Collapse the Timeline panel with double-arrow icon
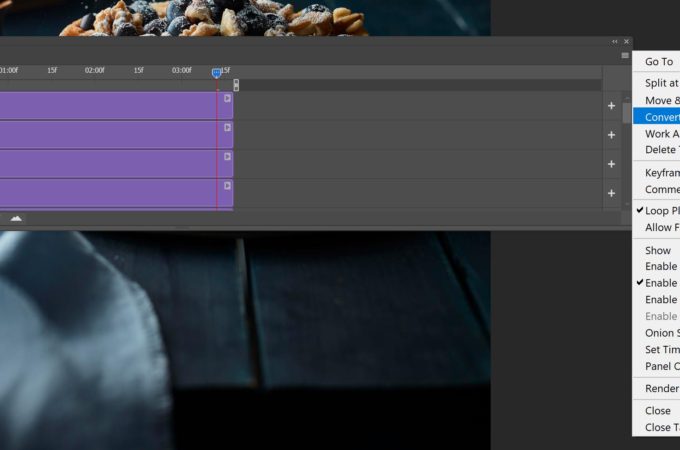This screenshot has width=680, height=450. pyautogui.click(x=615, y=42)
